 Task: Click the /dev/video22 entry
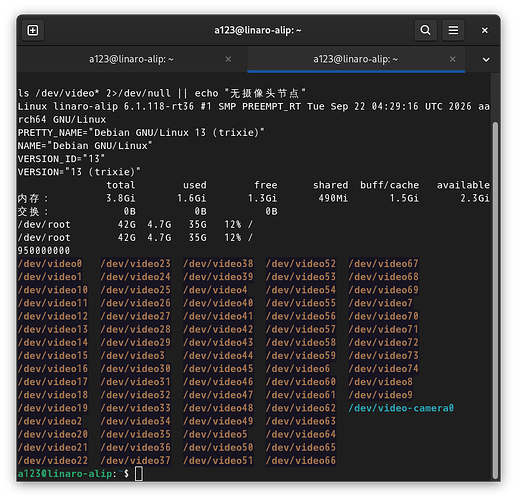(x=53, y=461)
